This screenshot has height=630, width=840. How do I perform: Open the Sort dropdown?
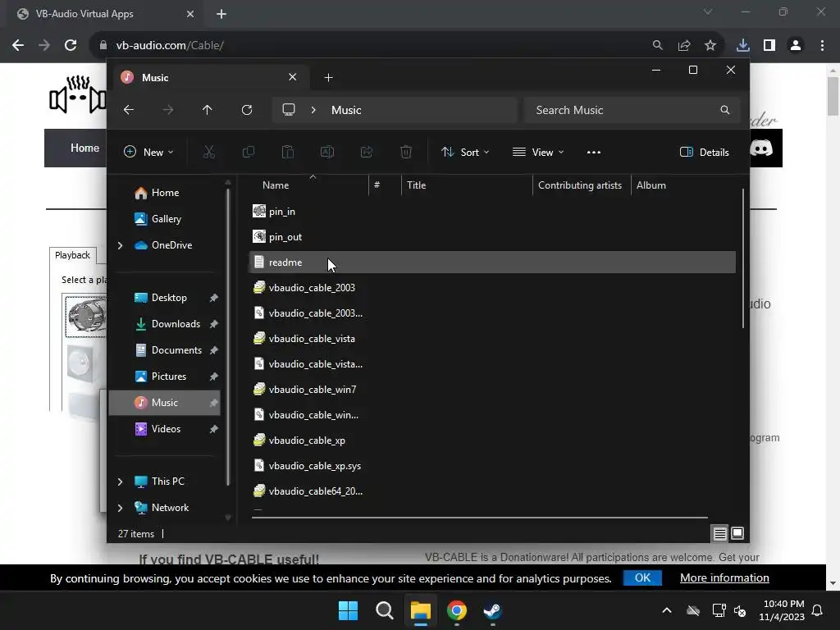[x=465, y=152]
